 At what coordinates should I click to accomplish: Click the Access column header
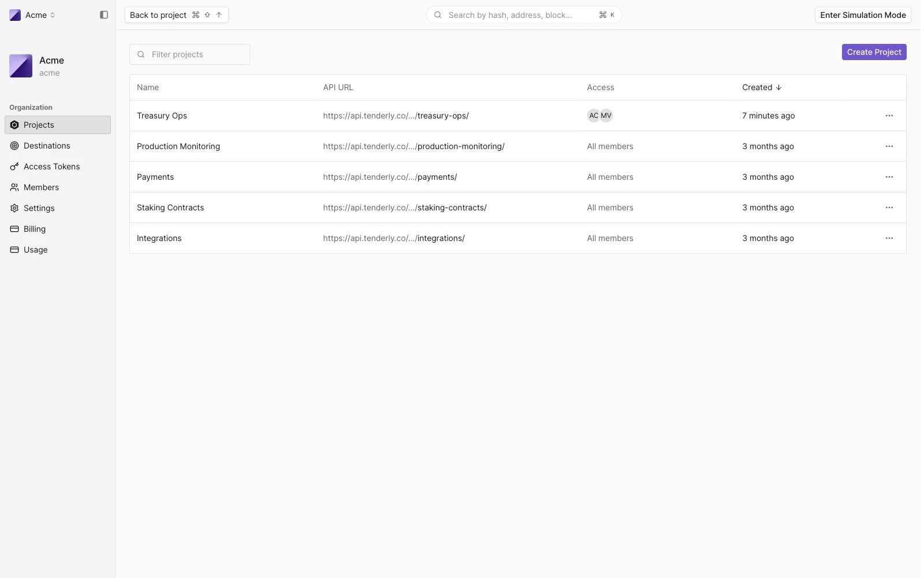coord(601,87)
